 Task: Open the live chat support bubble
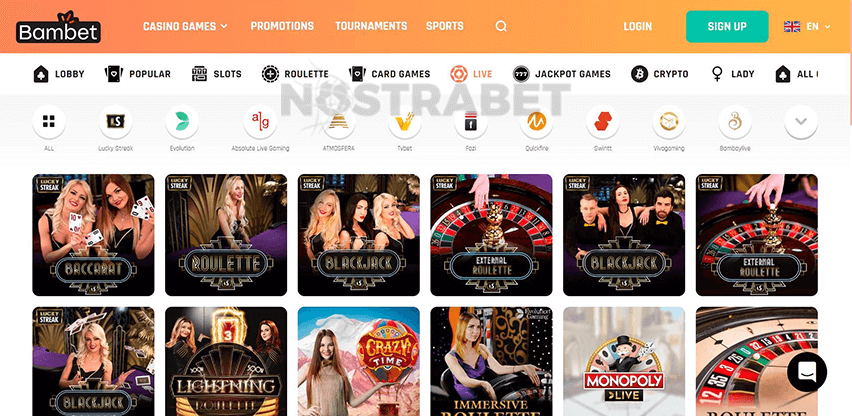coord(807,372)
